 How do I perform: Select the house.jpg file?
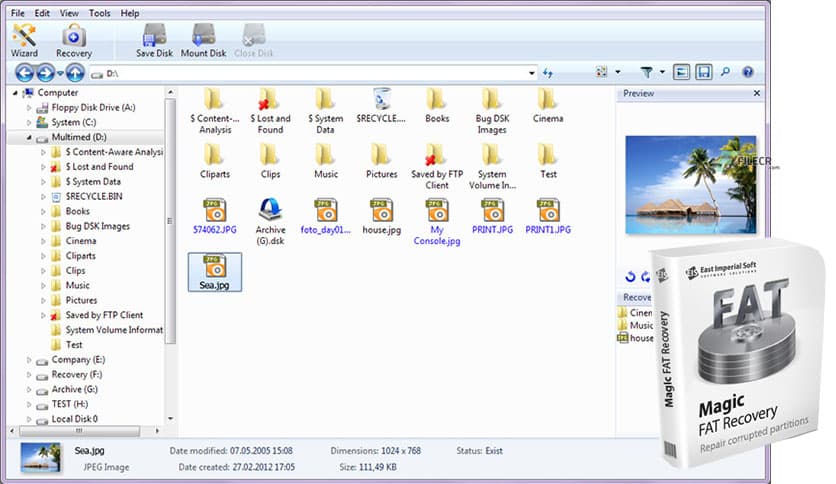[381, 215]
